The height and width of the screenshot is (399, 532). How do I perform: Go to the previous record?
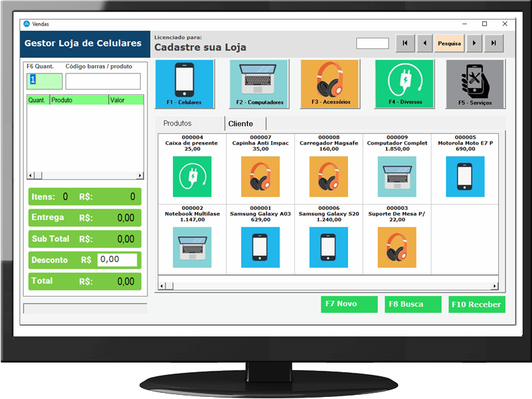(x=424, y=43)
